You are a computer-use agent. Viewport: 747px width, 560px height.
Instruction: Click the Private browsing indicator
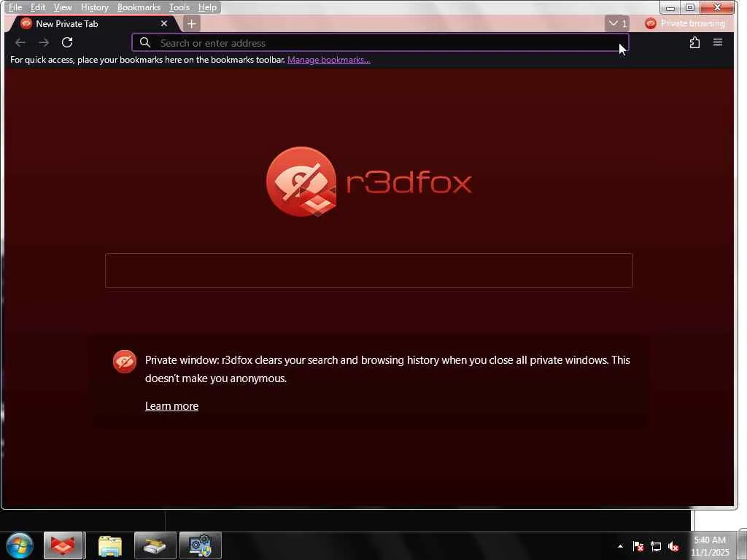tap(685, 23)
